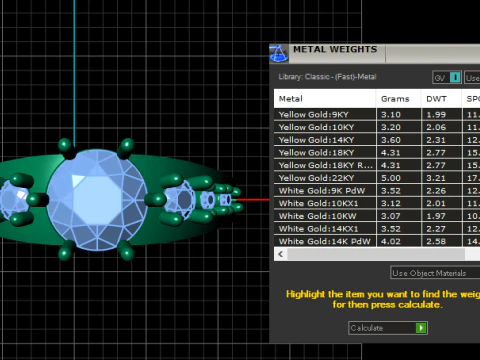Select the Grams column header
Image resolution: width=480 pixels, height=360 pixels.
click(x=399, y=99)
